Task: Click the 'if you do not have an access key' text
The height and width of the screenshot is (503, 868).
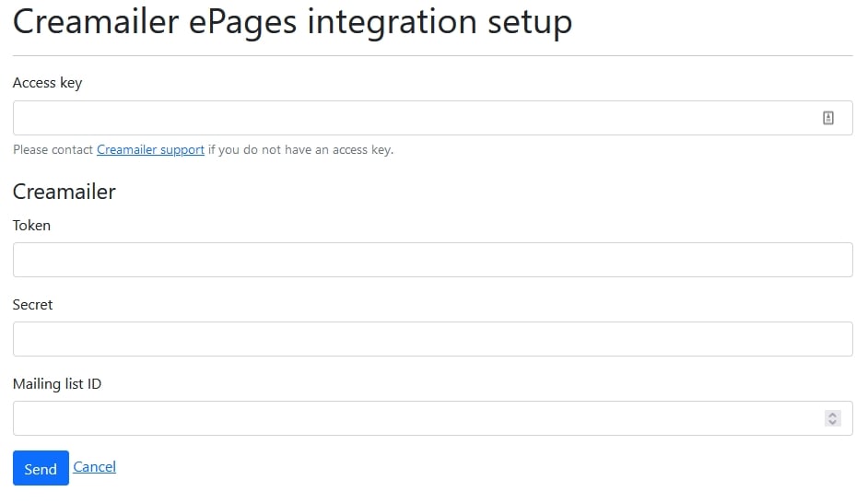Action: pos(301,149)
